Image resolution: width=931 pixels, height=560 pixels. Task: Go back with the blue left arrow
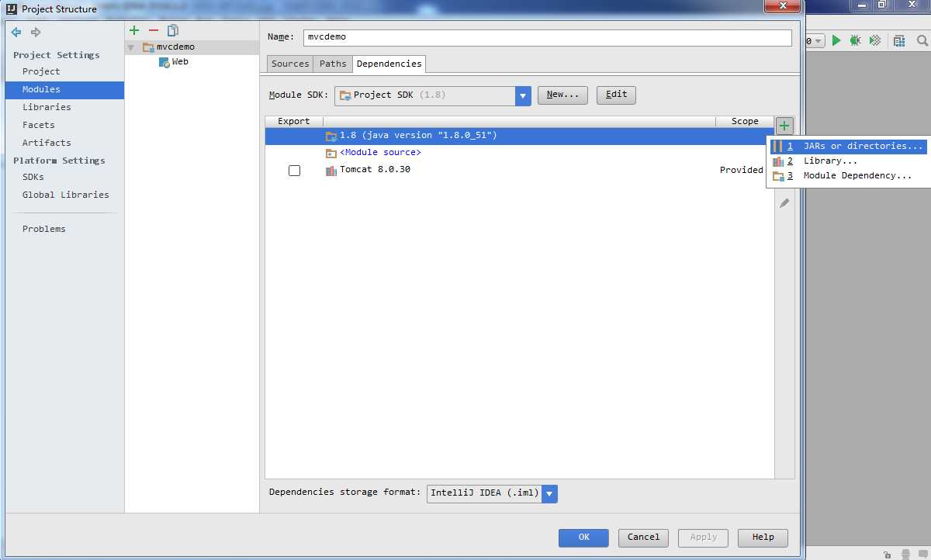(16, 33)
